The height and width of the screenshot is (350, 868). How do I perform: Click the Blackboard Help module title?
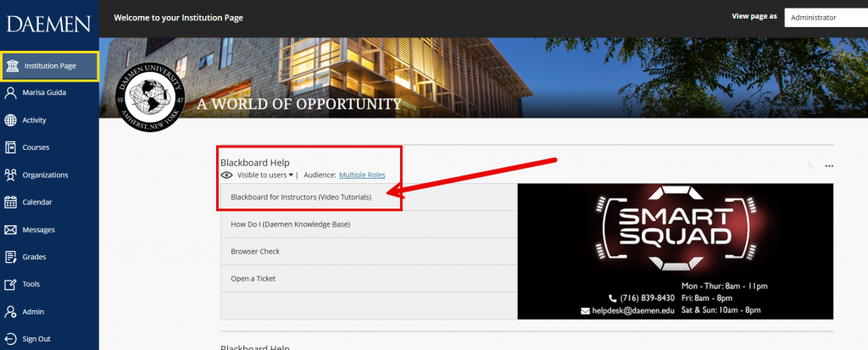click(x=254, y=163)
